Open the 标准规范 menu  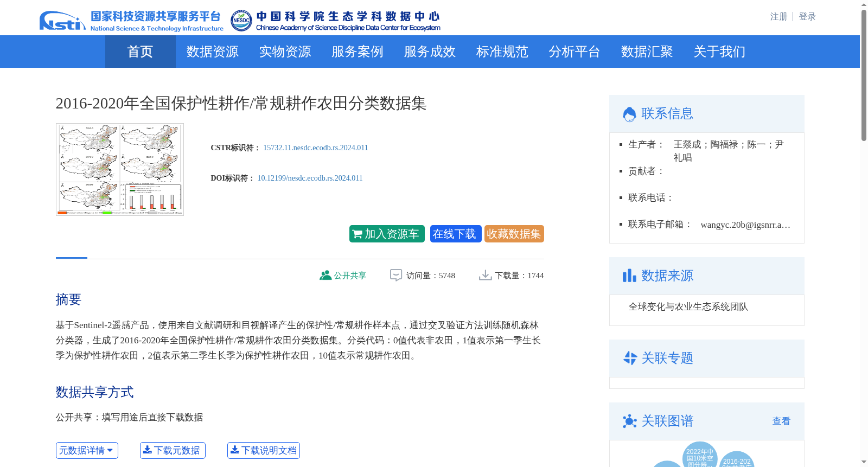pyautogui.click(x=502, y=52)
